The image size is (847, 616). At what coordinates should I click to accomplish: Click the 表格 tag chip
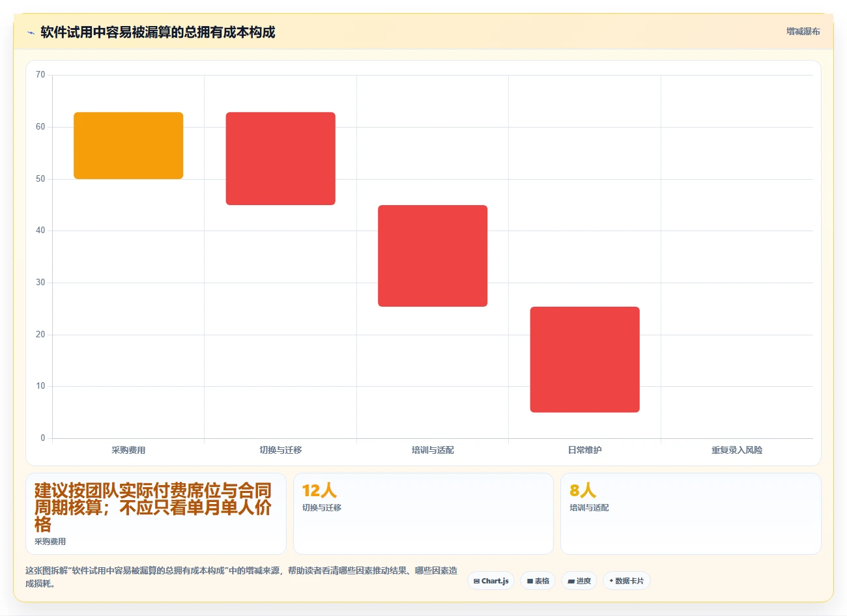tap(538, 581)
